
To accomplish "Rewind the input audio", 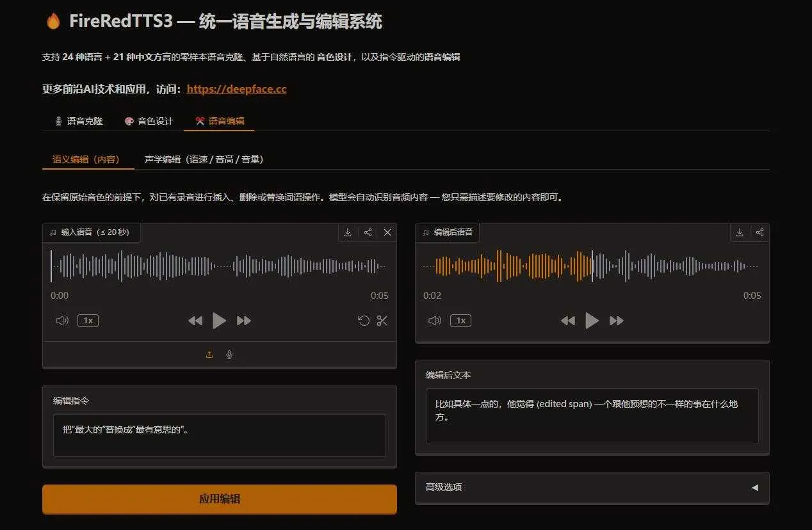I will [x=195, y=321].
